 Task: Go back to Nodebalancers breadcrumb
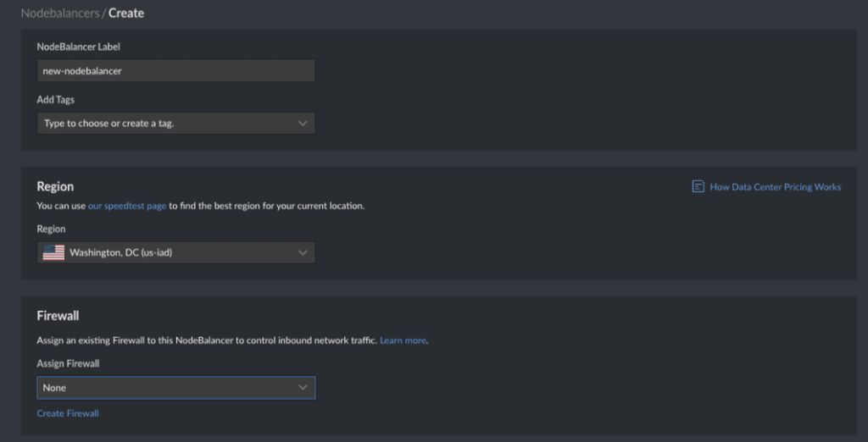(x=60, y=14)
